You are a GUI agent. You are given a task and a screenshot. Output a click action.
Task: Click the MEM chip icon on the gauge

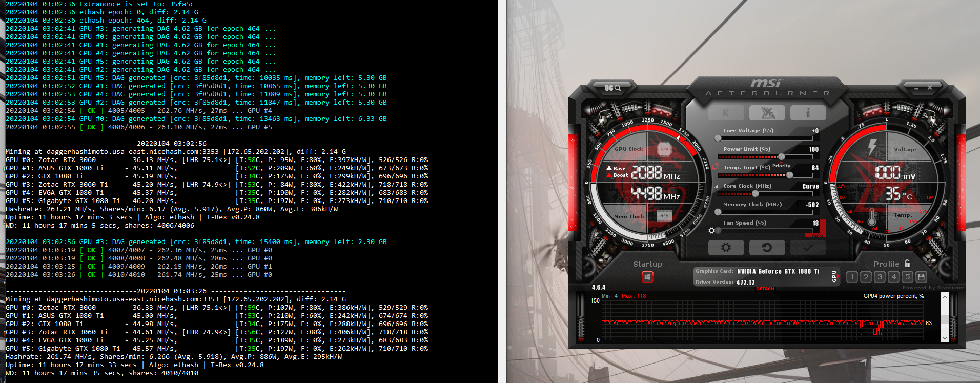coord(664,216)
